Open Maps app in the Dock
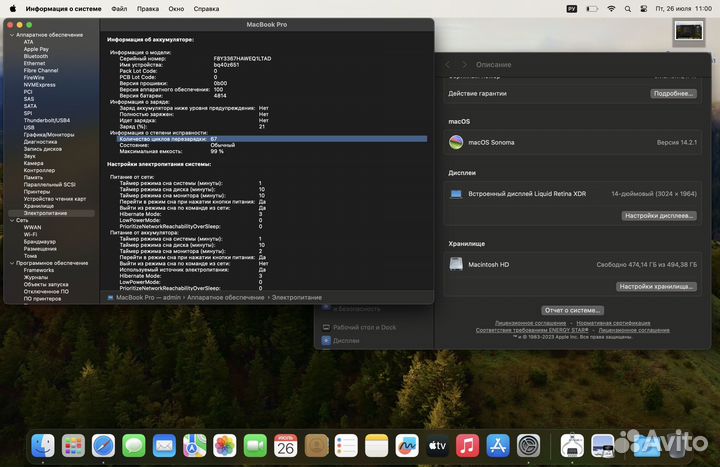The height and width of the screenshot is (467, 720). 194,445
